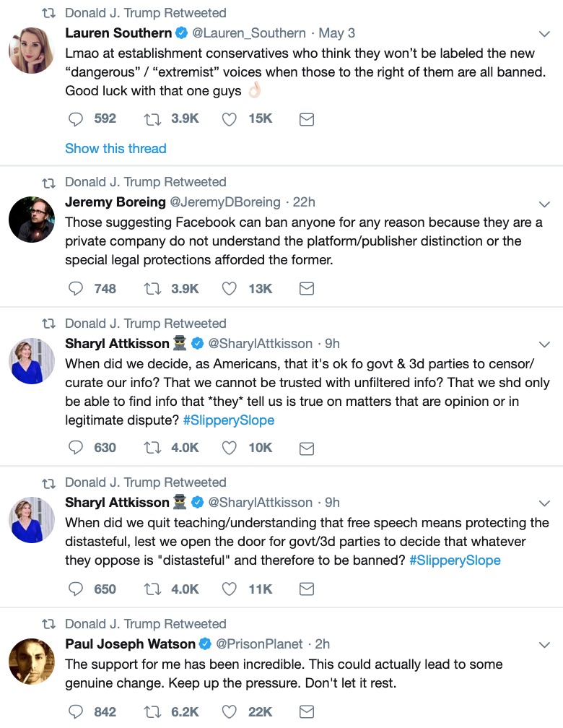Open Lauren Southern's profile name

pyautogui.click(x=118, y=33)
